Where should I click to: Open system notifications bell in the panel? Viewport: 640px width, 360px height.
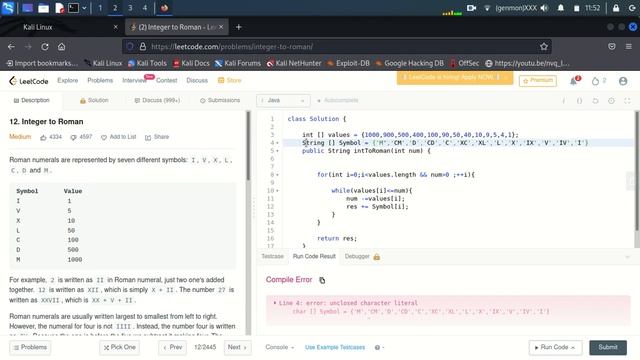(561, 8)
